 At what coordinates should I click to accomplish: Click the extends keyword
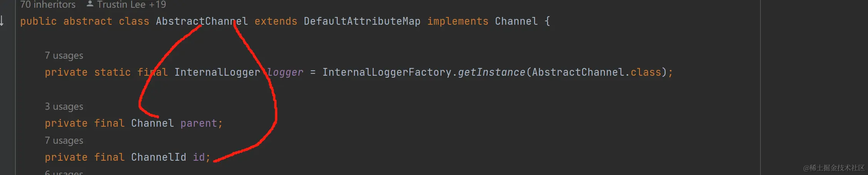point(276,21)
